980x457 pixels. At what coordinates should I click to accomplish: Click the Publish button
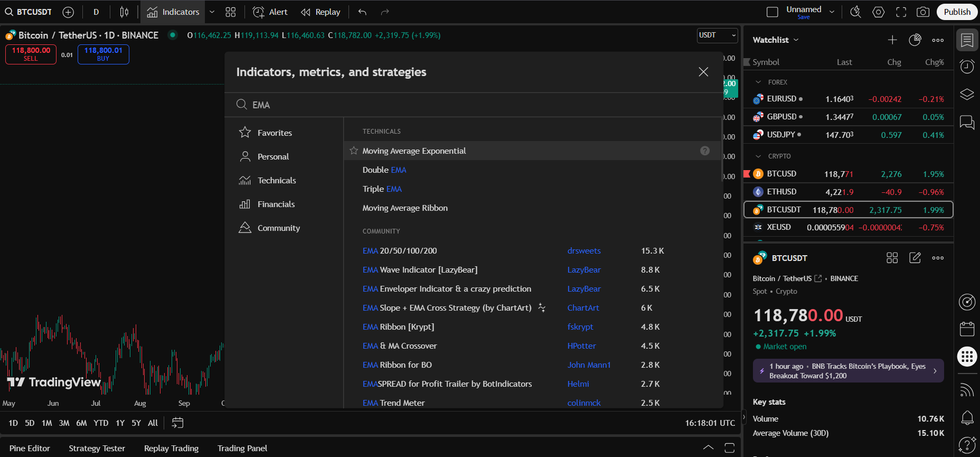click(957, 12)
